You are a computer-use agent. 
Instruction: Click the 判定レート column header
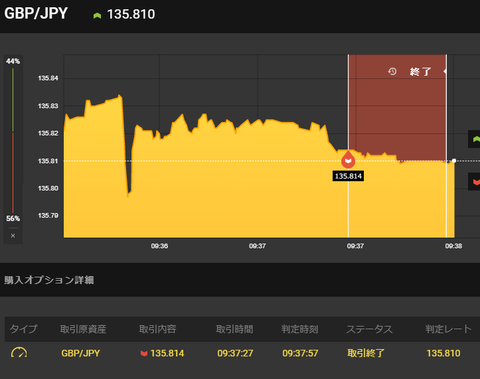[448, 329]
